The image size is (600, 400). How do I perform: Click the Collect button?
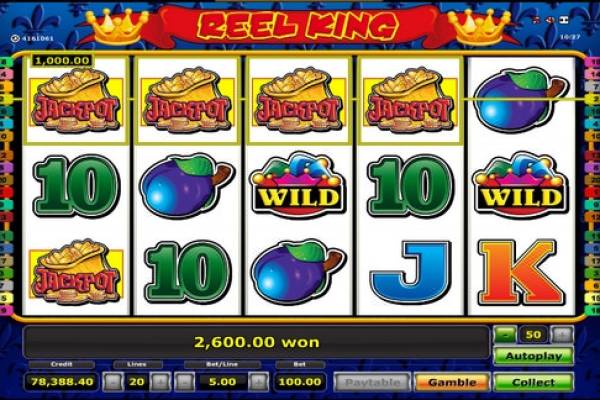[533, 382]
